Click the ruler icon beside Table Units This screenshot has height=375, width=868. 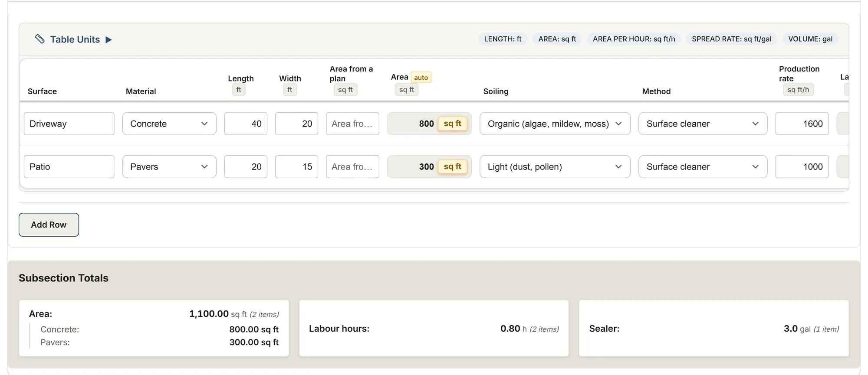point(40,39)
